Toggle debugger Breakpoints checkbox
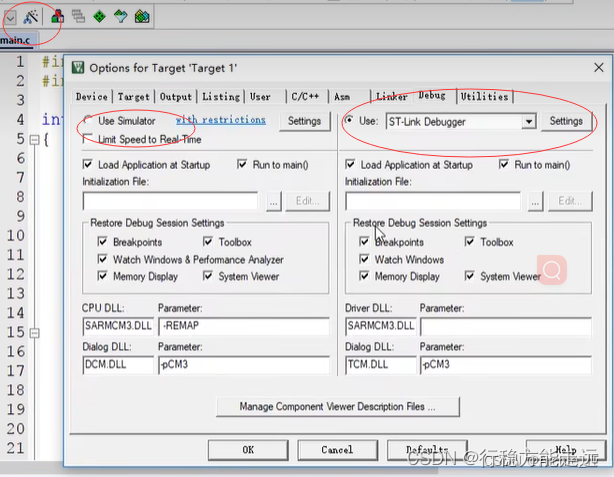614x477 pixels. coord(364,242)
